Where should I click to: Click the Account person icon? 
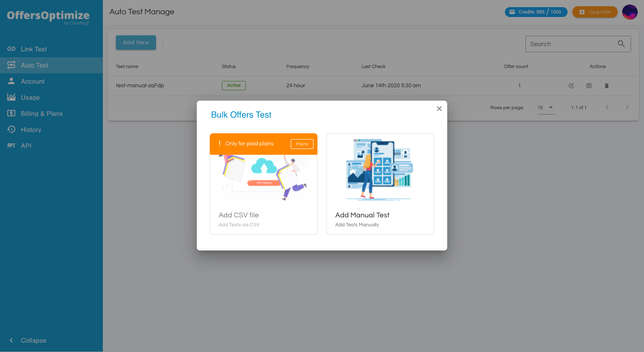click(12, 81)
